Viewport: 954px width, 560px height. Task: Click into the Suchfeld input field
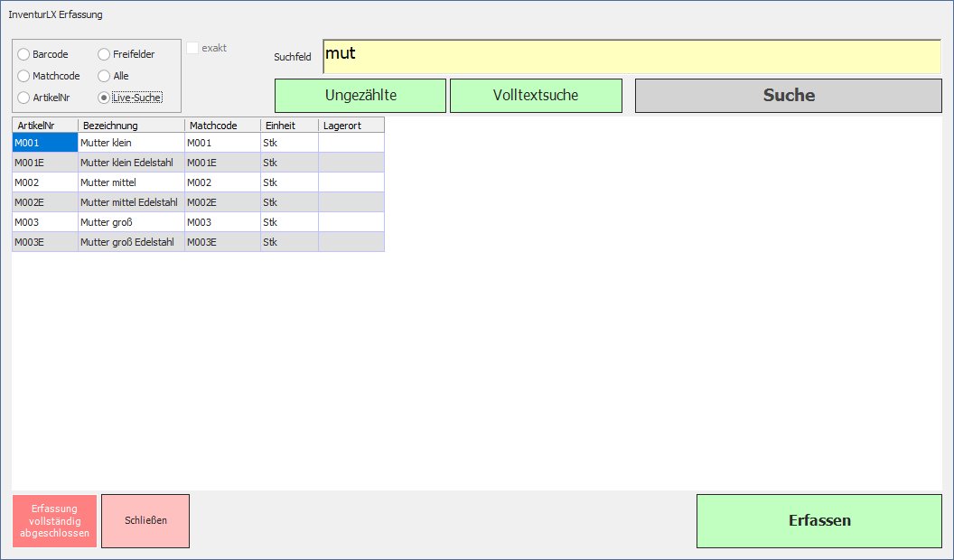pyautogui.click(x=631, y=56)
